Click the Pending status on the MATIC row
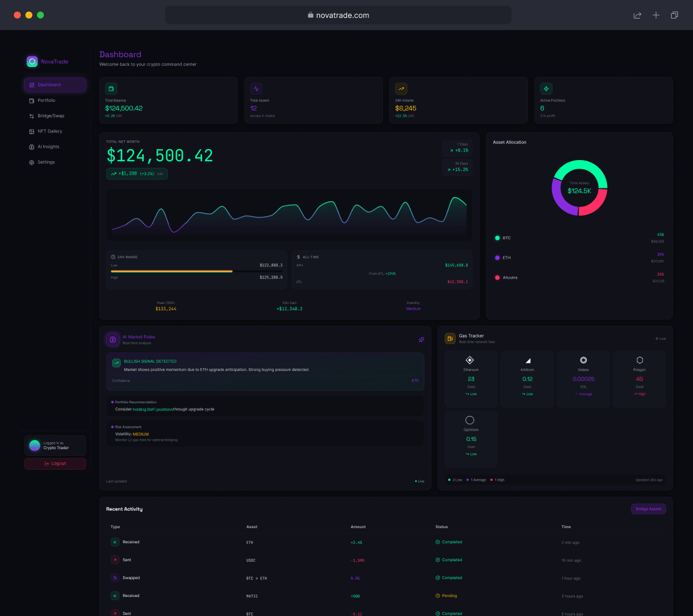The image size is (693, 616). click(x=446, y=596)
